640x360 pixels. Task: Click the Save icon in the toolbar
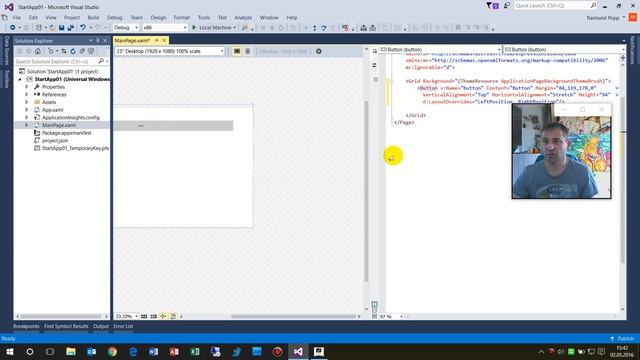click(61, 28)
